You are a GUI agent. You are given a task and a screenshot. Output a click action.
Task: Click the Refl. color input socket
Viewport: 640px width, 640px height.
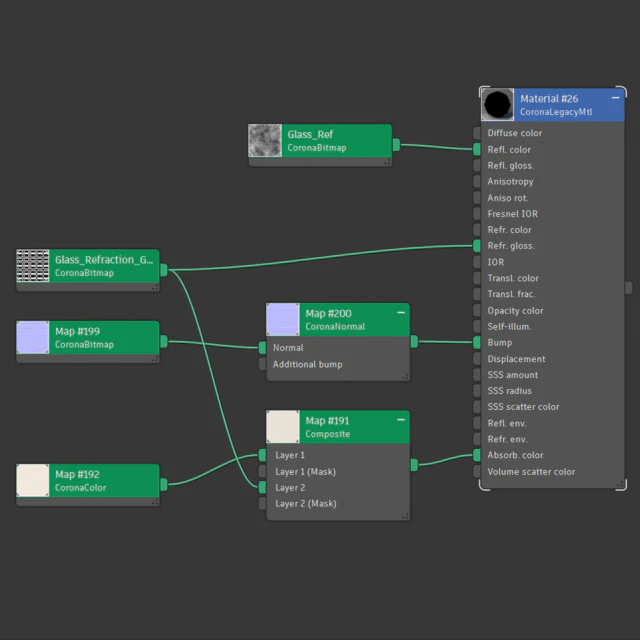(477, 149)
